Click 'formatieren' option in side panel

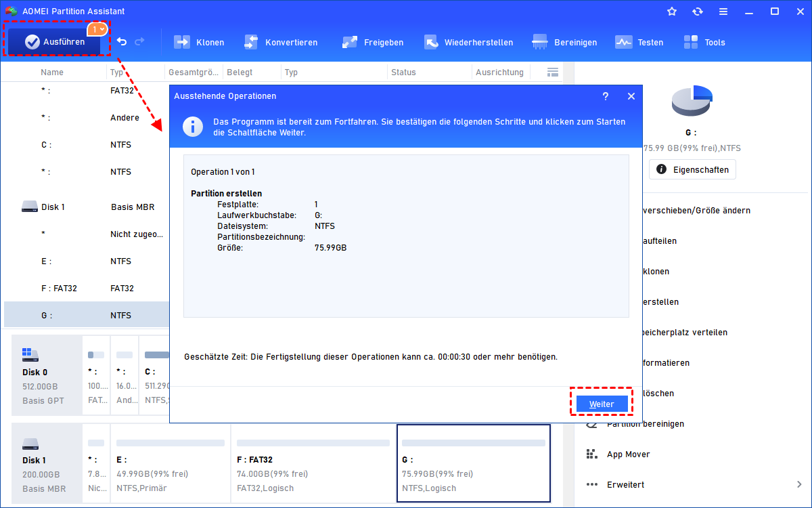point(667,362)
